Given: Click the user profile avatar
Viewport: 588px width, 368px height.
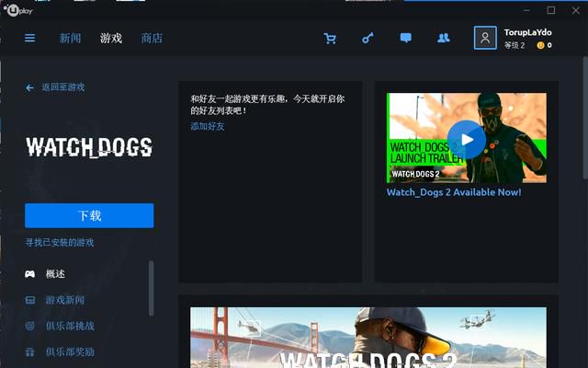Looking at the screenshot, I should pos(485,38).
